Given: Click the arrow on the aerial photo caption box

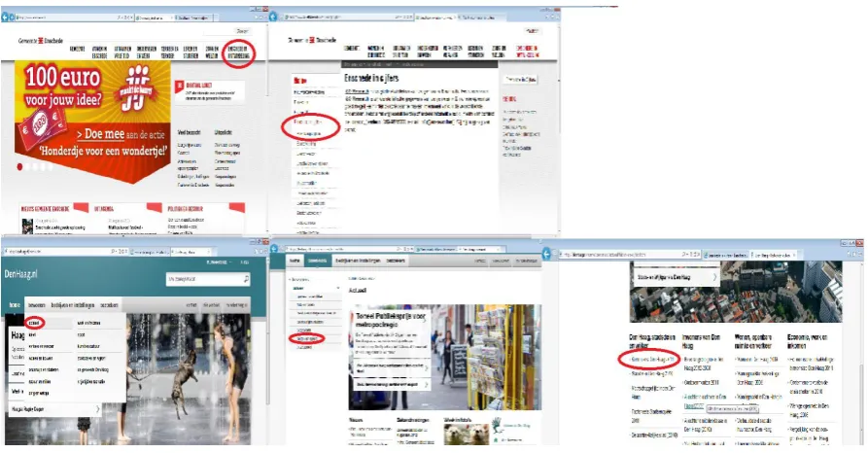Looking at the screenshot, I should (x=714, y=276).
